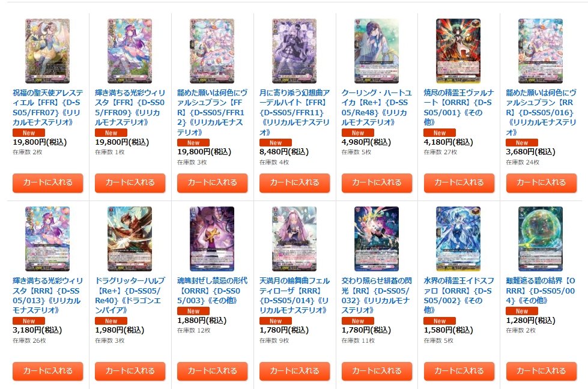Viewport: 588px width, 389px height.
Task: Open the 焼尽の精霊王ヴァルナート card thumbnail
Action: 458,51
